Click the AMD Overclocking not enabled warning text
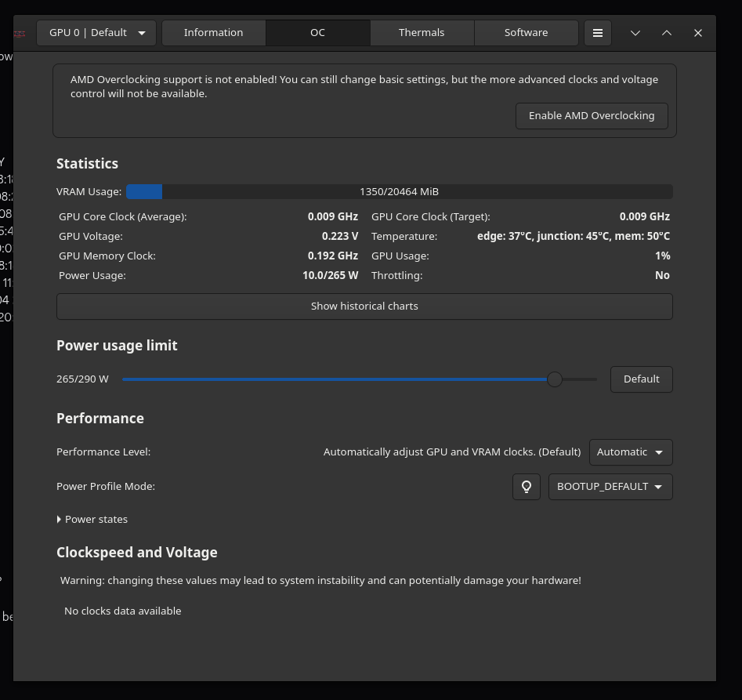The height and width of the screenshot is (700, 742). point(364,86)
